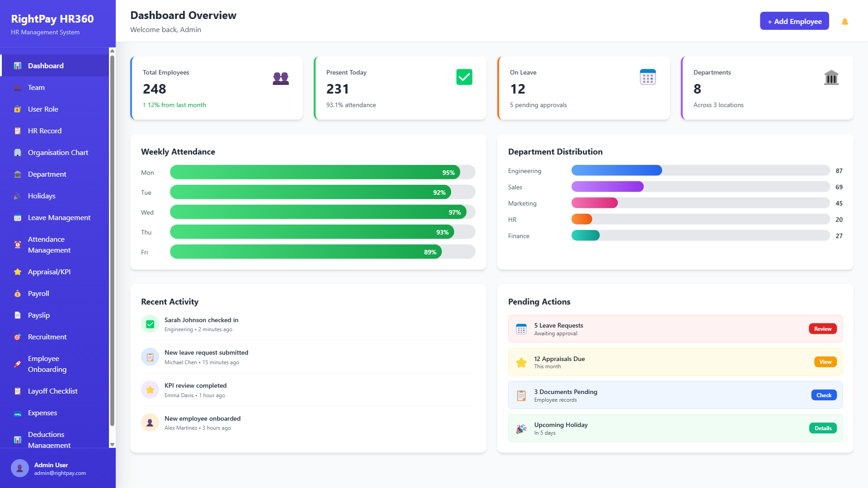Click the Departments building icon
The height and width of the screenshot is (488, 868).
(831, 78)
